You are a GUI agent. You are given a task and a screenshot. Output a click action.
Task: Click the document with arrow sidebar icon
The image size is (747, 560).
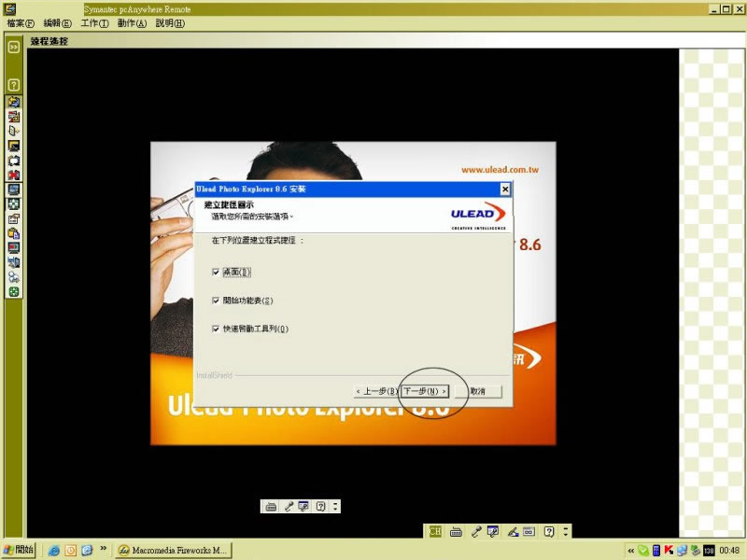pyautogui.click(x=14, y=131)
